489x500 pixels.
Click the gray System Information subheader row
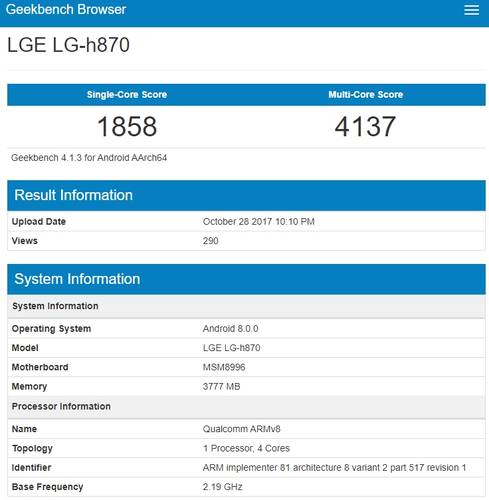click(x=246, y=306)
